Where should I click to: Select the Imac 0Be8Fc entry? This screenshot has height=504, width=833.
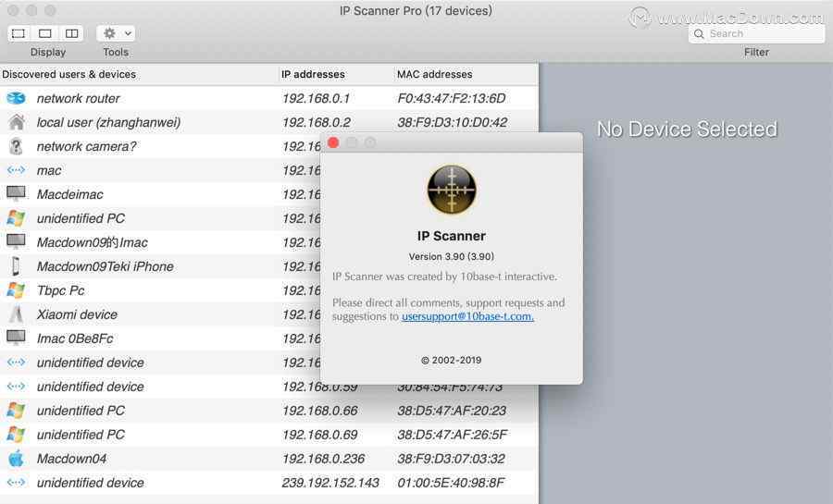[x=75, y=338]
